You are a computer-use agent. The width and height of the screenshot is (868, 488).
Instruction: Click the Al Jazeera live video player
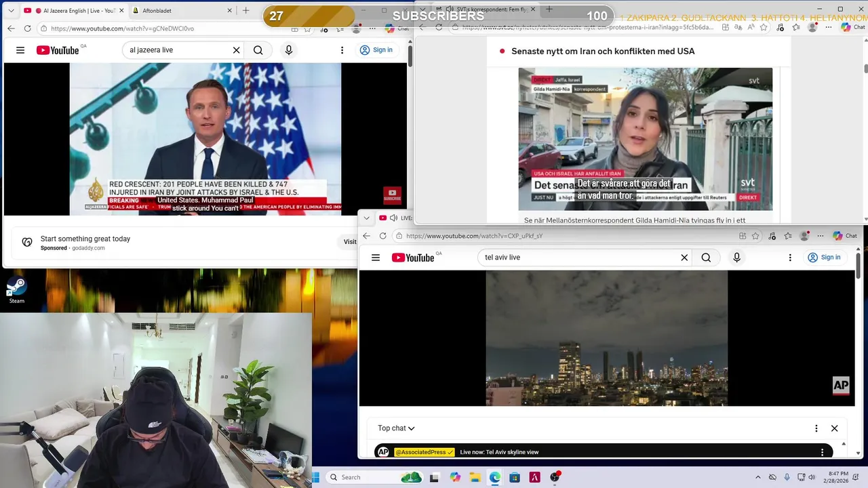pos(205,139)
